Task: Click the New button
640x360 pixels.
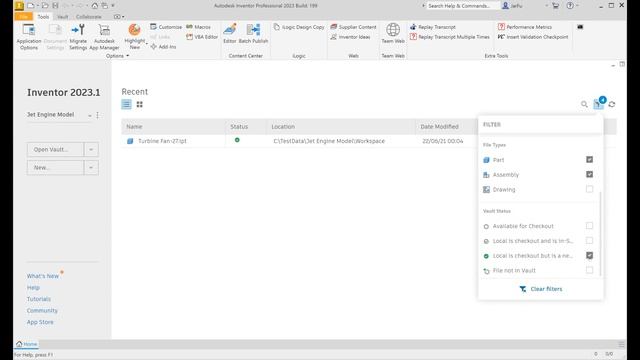Action: tap(56, 168)
